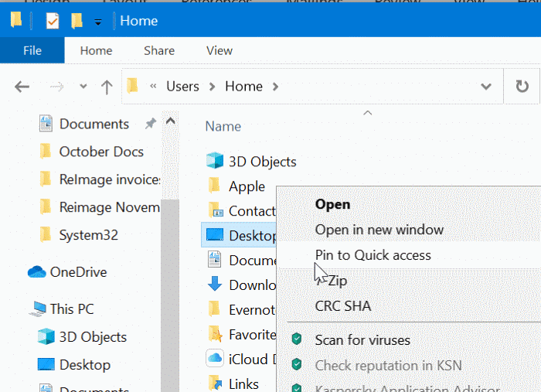Select Documents in Quick access sidebar
The image size is (541, 392).
[x=94, y=124]
